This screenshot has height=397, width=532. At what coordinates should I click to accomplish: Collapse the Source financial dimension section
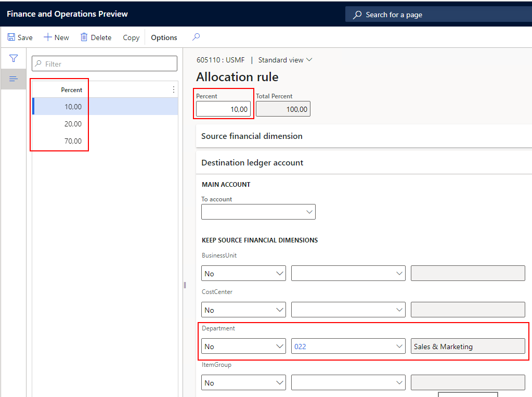252,136
